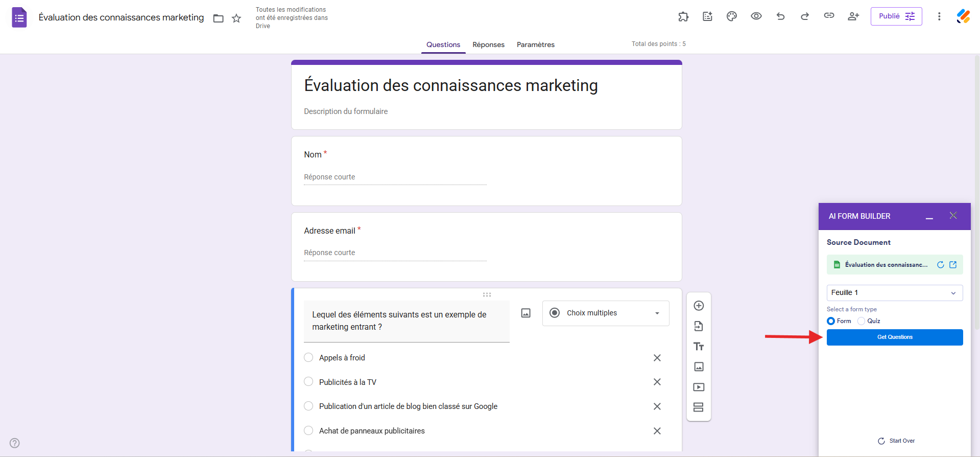The height and width of the screenshot is (457, 980).
Task: Click the drag handle dots on the question
Action: point(487,294)
